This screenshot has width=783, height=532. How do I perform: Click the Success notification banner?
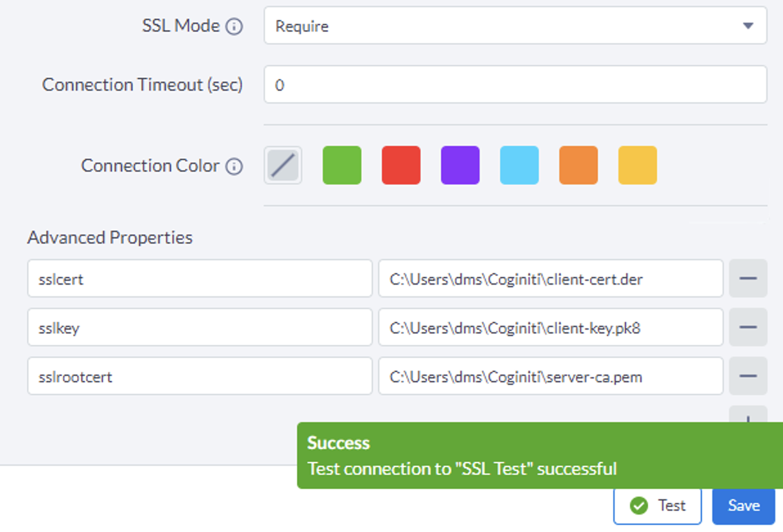pos(540,456)
